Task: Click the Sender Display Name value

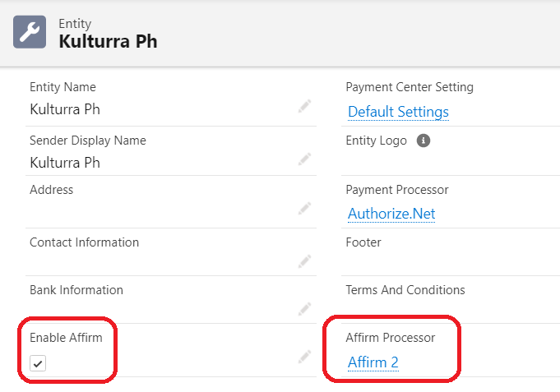Action: coord(65,162)
